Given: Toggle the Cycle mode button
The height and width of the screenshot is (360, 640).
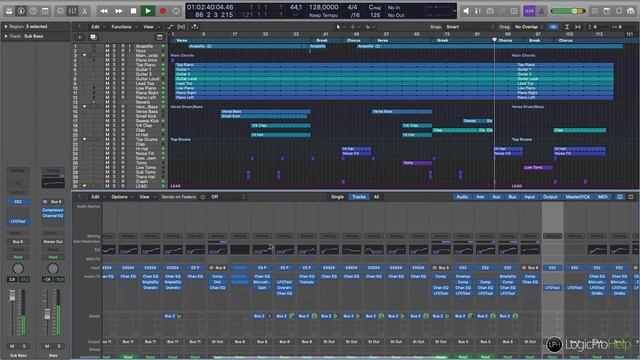Looking at the screenshot, I should [176, 11].
